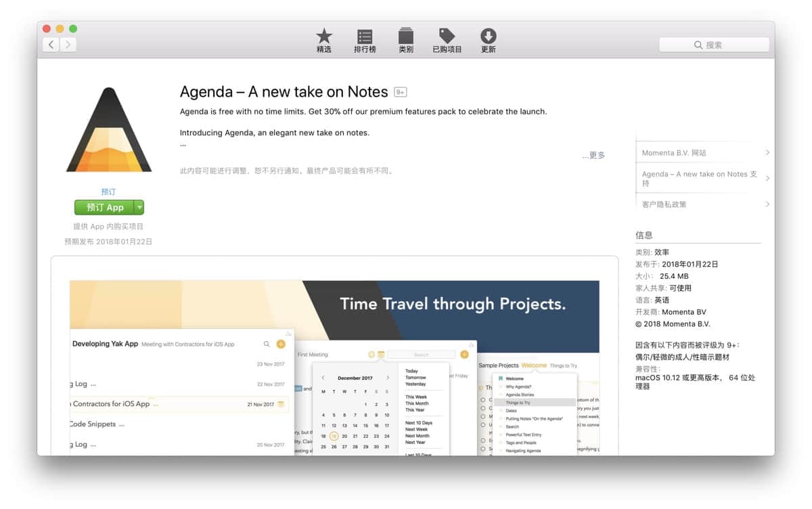Go back with the toolbar back arrow
Screen dimensions: 812x509
click(x=51, y=45)
